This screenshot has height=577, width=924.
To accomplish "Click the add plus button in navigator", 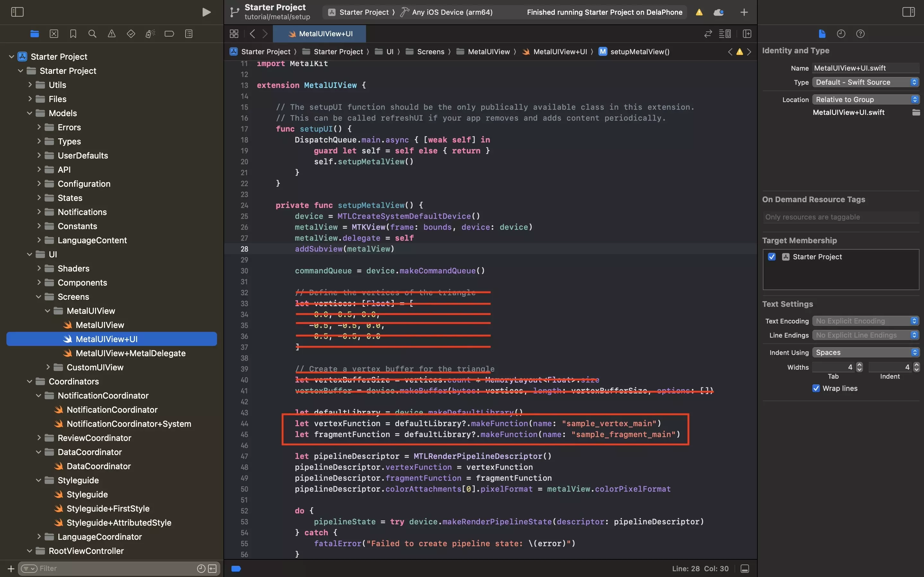I will click(x=11, y=569).
